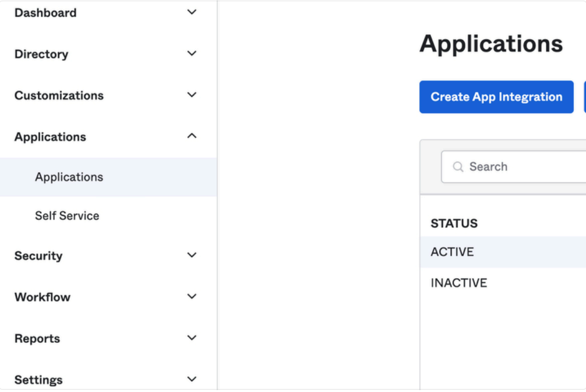Open the Applications sub-menu item
Viewport: 586px width, 392px height.
70,177
